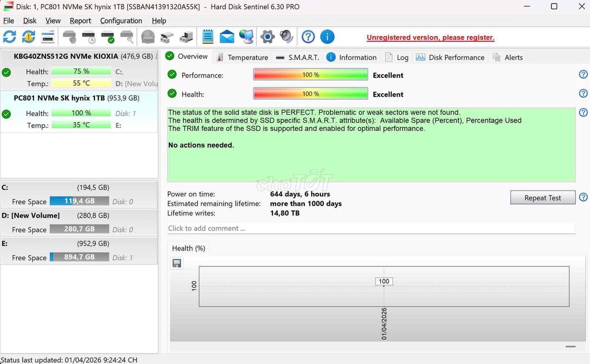
Task: Click the disk with binoculars toolbar icon
Action: [167, 37]
